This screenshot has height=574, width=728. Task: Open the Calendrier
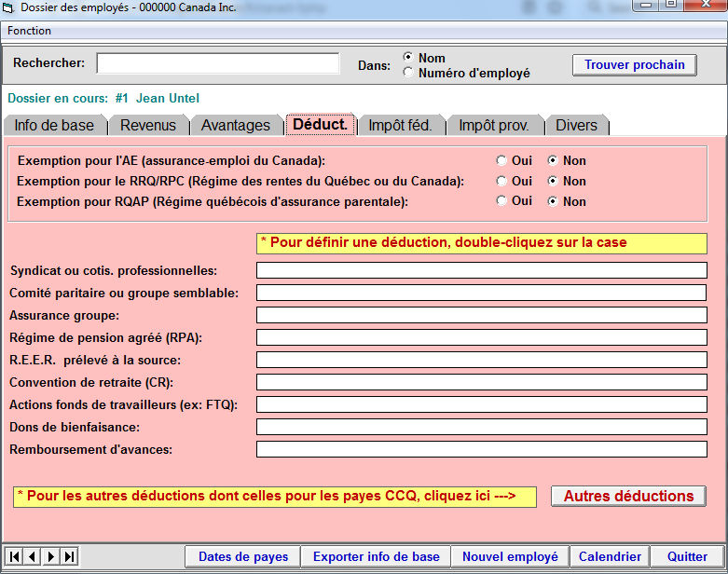(610, 556)
